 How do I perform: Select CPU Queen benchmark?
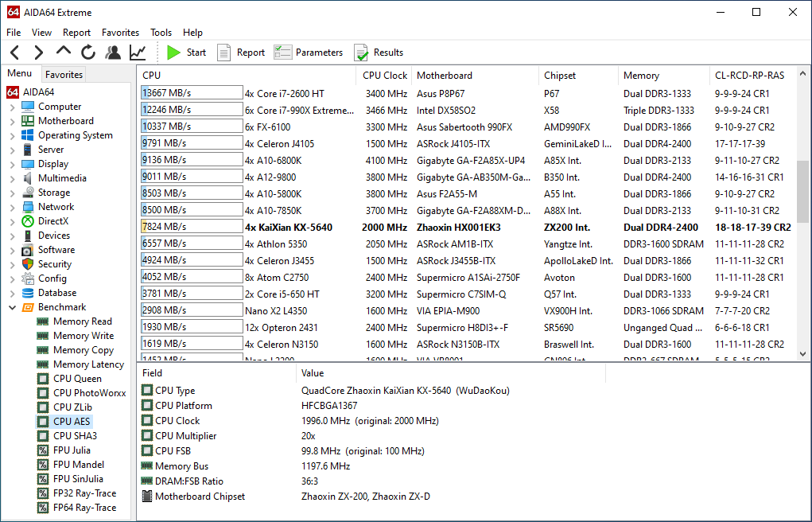tap(76, 379)
